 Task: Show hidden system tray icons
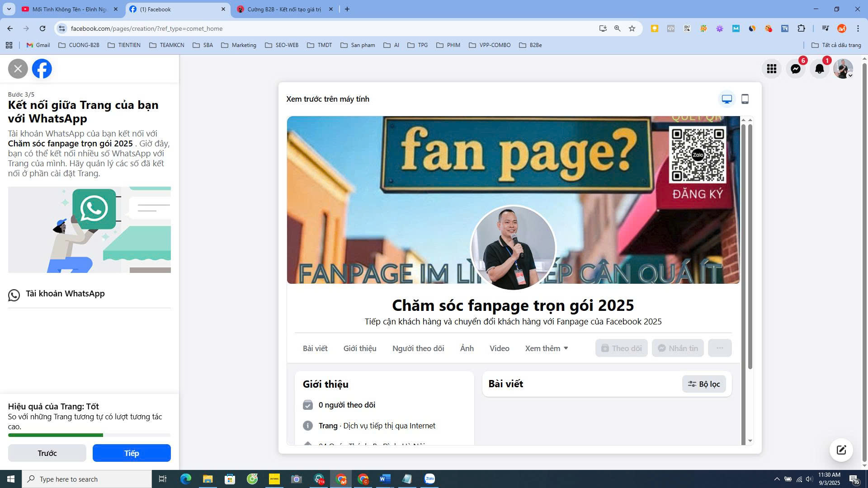[777, 479]
